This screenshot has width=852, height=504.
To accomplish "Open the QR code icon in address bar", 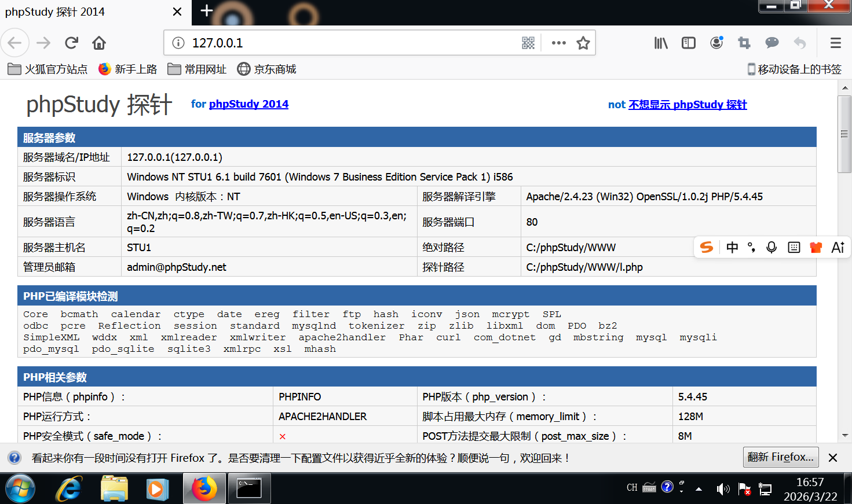I will [x=528, y=43].
